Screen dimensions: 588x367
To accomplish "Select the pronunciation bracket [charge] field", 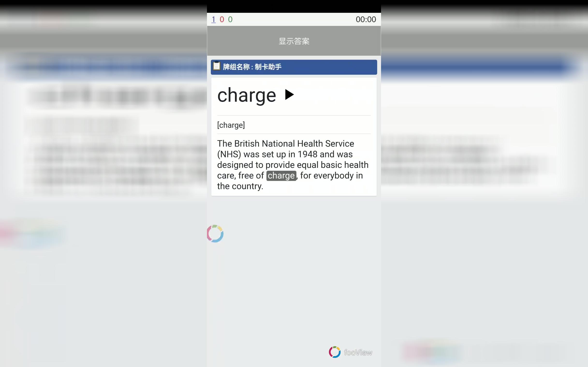I will click(231, 125).
